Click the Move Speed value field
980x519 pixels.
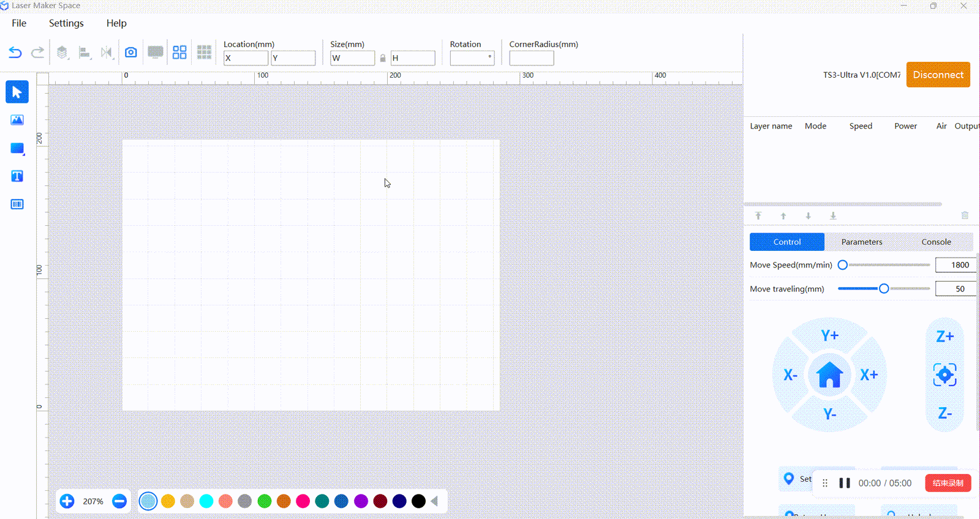coord(956,265)
